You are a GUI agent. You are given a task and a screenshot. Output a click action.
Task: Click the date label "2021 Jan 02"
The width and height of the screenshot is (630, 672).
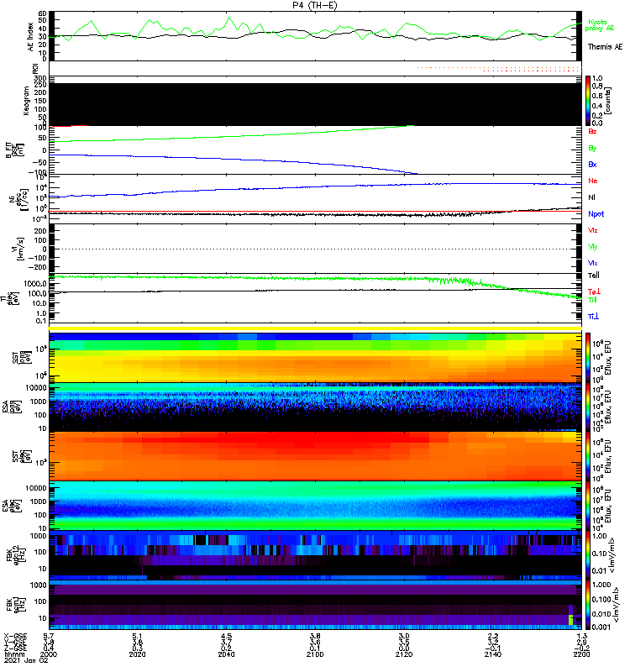point(26,660)
